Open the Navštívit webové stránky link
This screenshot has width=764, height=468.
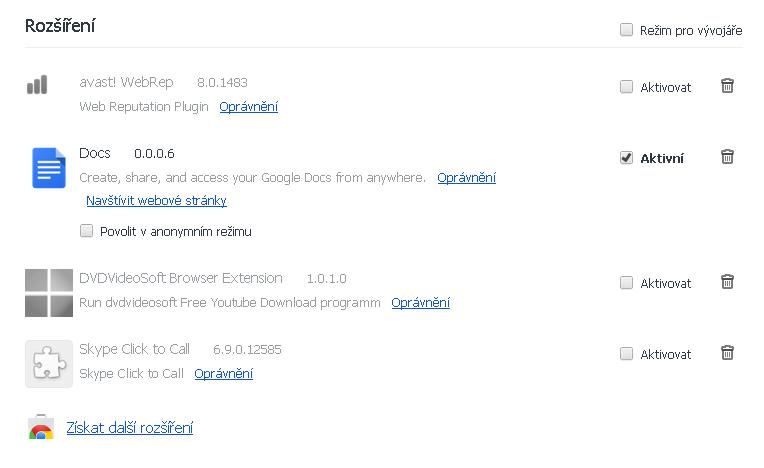[x=156, y=201]
